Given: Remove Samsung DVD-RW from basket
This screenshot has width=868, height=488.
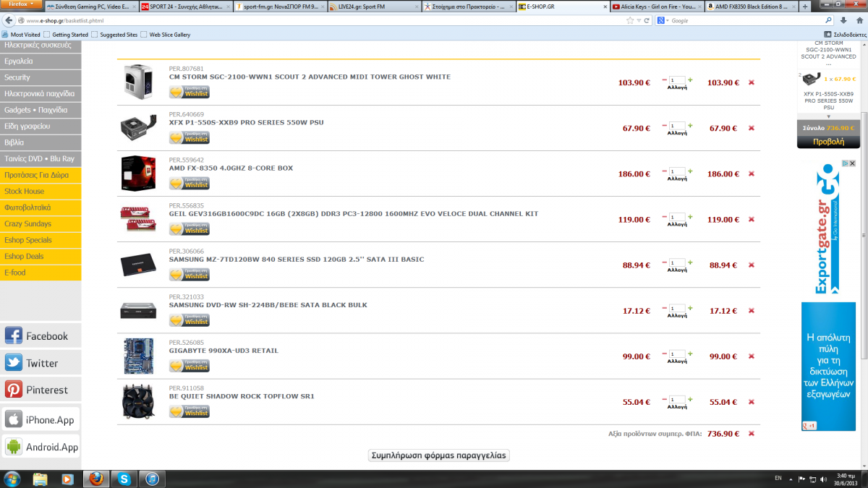Looking at the screenshot, I should click(x=751, y=311).
